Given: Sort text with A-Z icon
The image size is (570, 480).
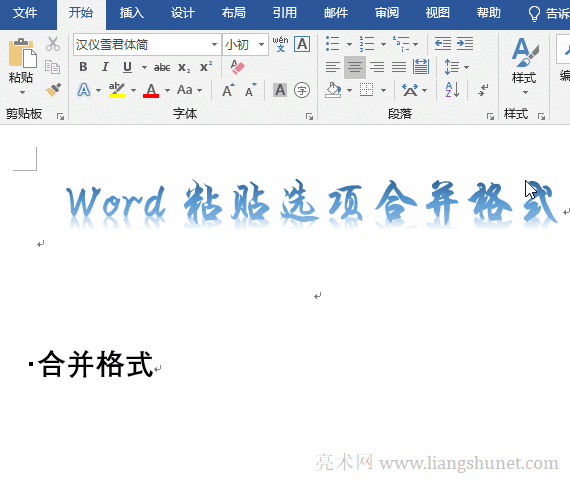Looking at the screenshot, I should click(x=452, y=90).
